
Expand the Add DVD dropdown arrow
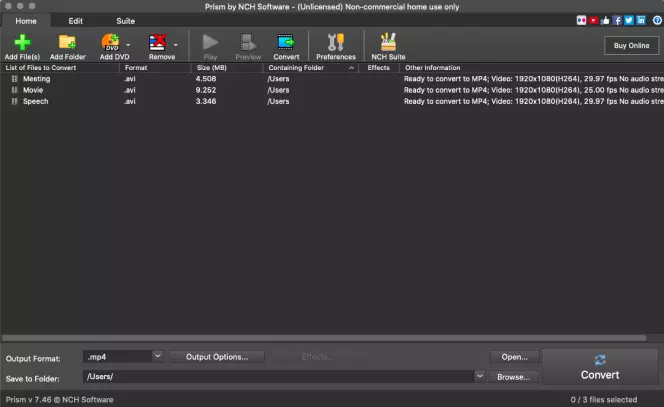pyautogui.click(x=128, y=45)
